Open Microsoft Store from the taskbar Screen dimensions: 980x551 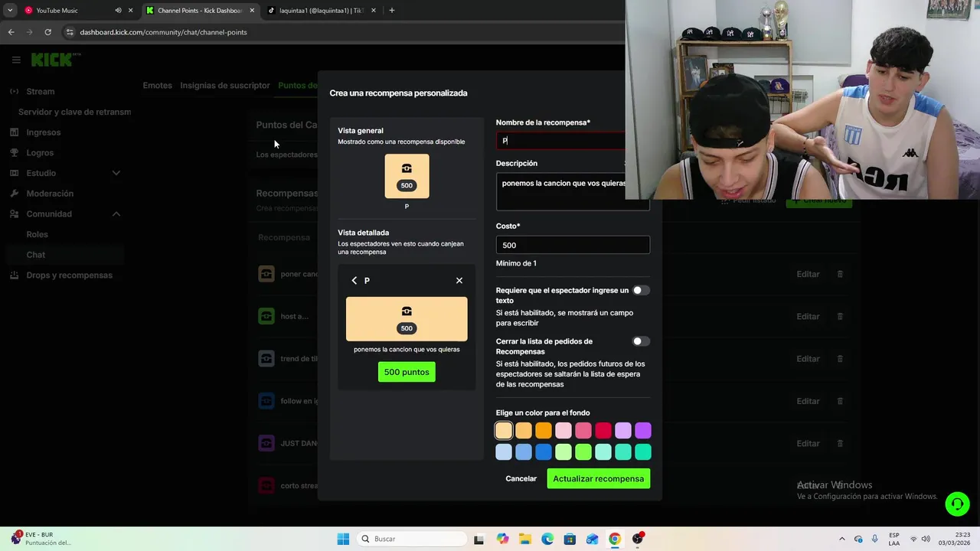570,539
